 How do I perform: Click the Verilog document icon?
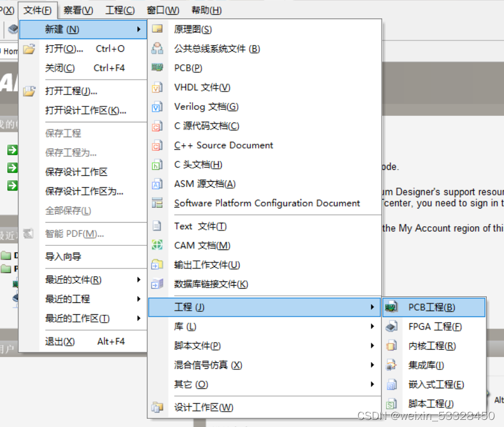[157, 107]
